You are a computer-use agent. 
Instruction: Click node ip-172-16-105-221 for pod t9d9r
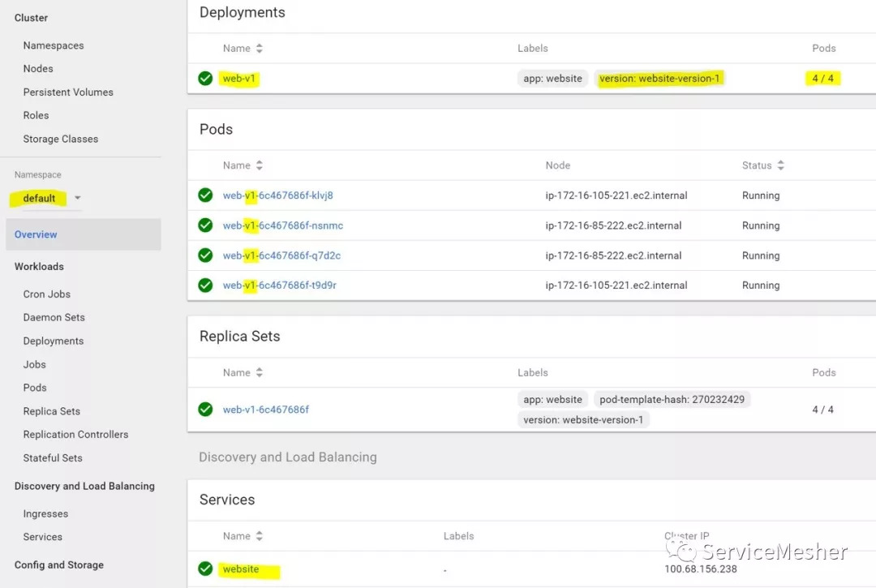click(x=616, y=285)
